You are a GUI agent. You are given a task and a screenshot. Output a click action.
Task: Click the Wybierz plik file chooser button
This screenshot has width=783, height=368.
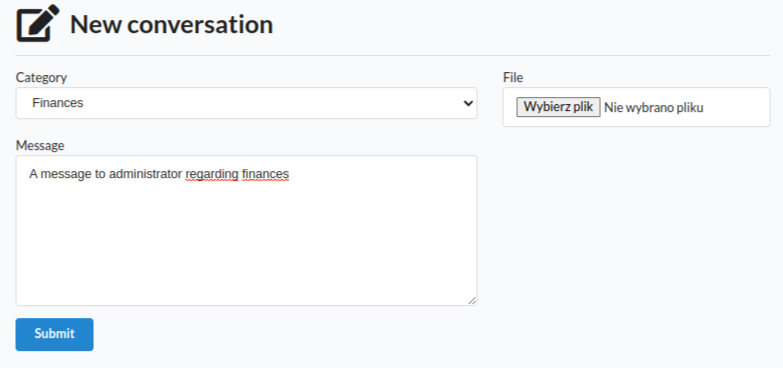(x=558, y=107)
